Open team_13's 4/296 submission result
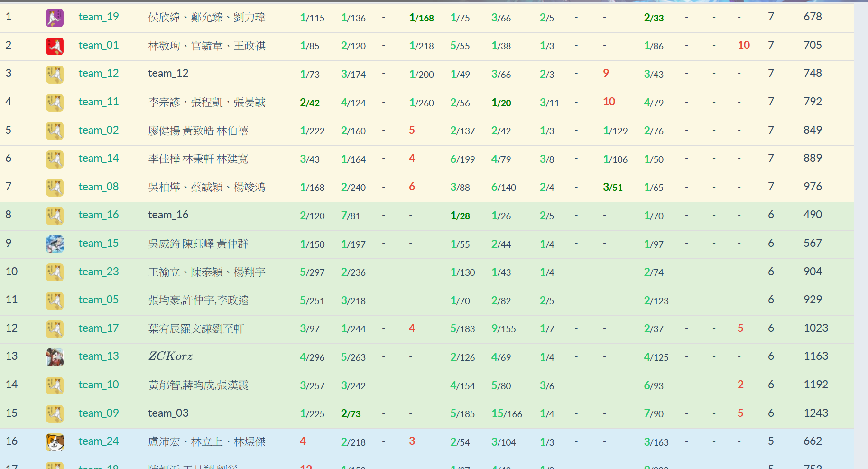Viewport: 868px width, 469px height. 312,357
